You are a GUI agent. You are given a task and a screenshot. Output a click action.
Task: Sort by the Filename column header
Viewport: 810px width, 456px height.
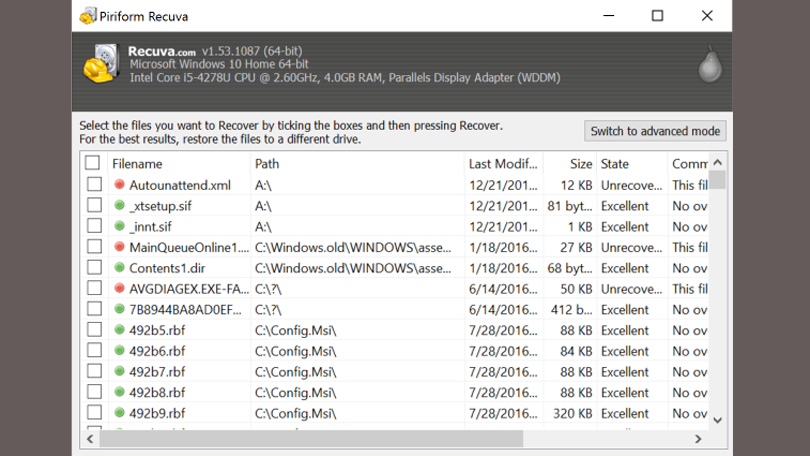point(137,164)
